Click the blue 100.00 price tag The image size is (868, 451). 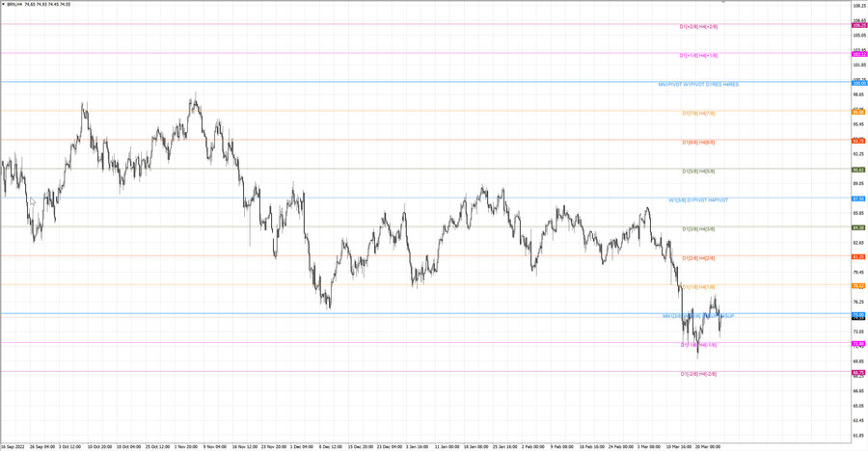[x=859, y=83]
